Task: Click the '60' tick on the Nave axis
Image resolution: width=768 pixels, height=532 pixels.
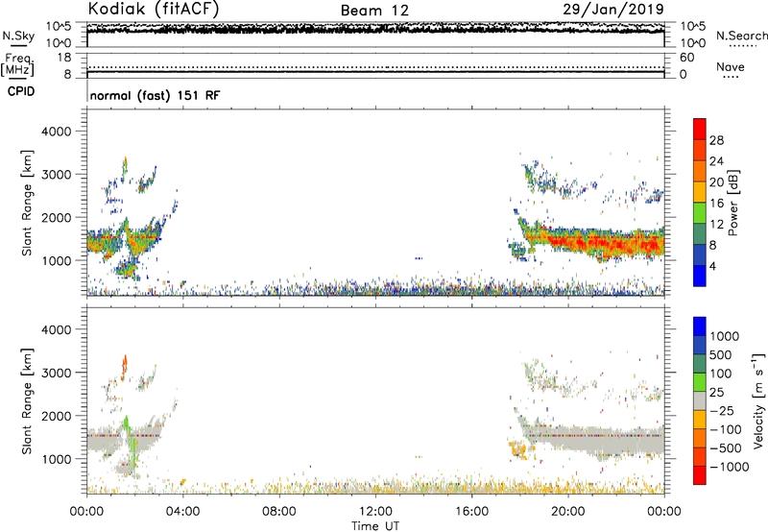Action: tap(686, 58)
